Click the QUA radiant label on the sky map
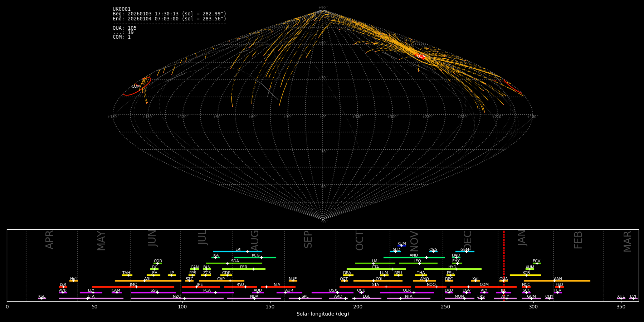This screenshot has width=644, height=322. (421, 56)
